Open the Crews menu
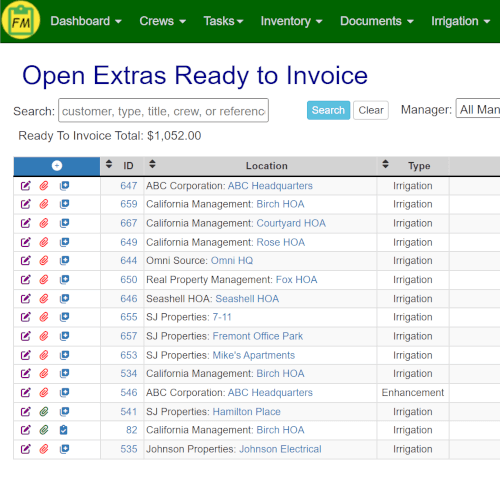This screenshot has width=500, height=500. coord(162,21)
